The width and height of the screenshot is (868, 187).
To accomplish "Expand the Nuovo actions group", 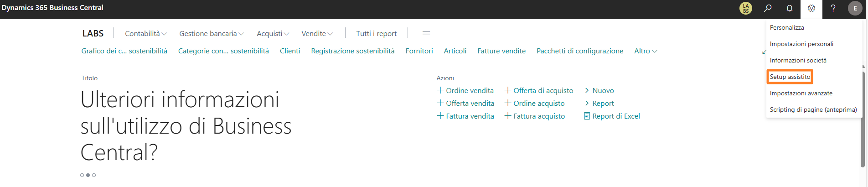I will click(599, 91).
